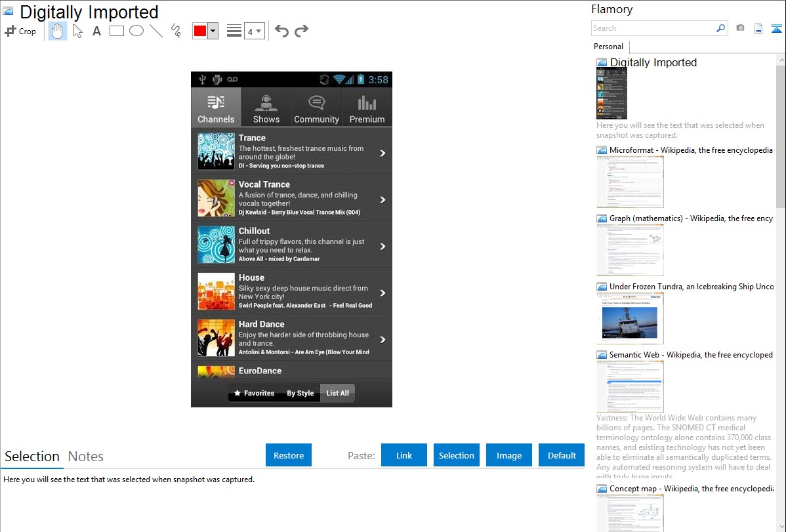Click the sidebar vertical scrollbar thumb

[x=781, y=135]
